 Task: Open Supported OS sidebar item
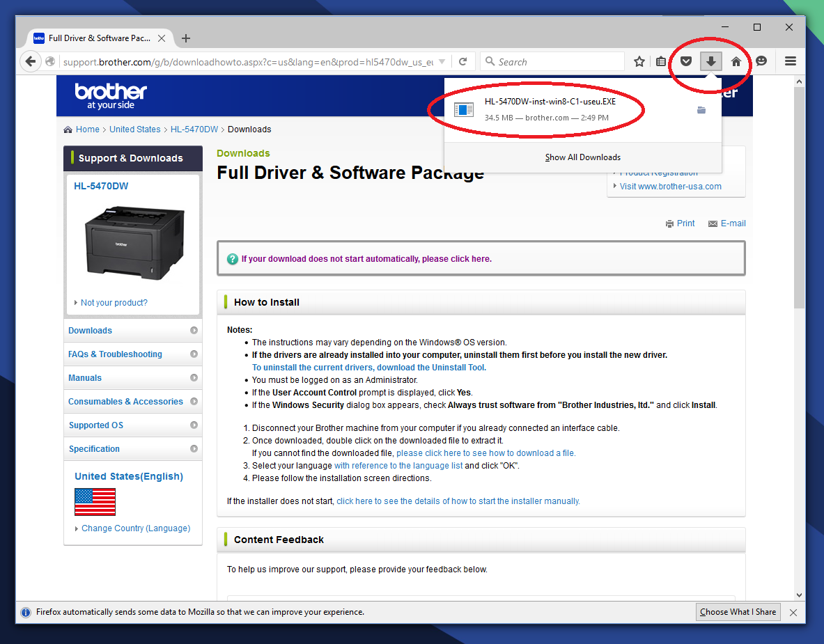[133, 425]
